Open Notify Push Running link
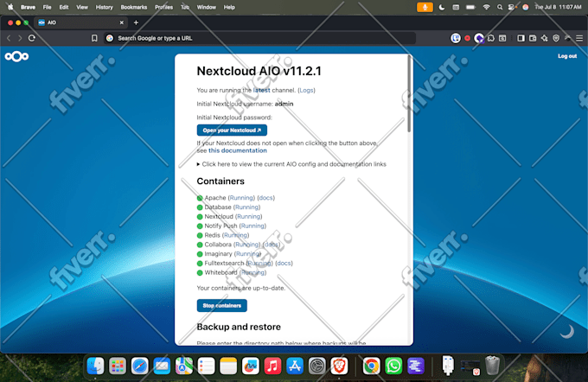The width and height of the screenshot is (588, 382). 252,226
